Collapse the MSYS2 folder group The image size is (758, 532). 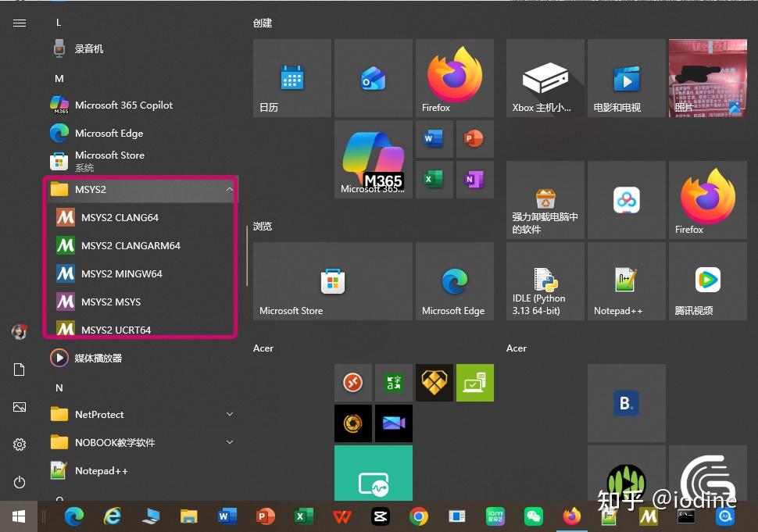coord(229,189)
